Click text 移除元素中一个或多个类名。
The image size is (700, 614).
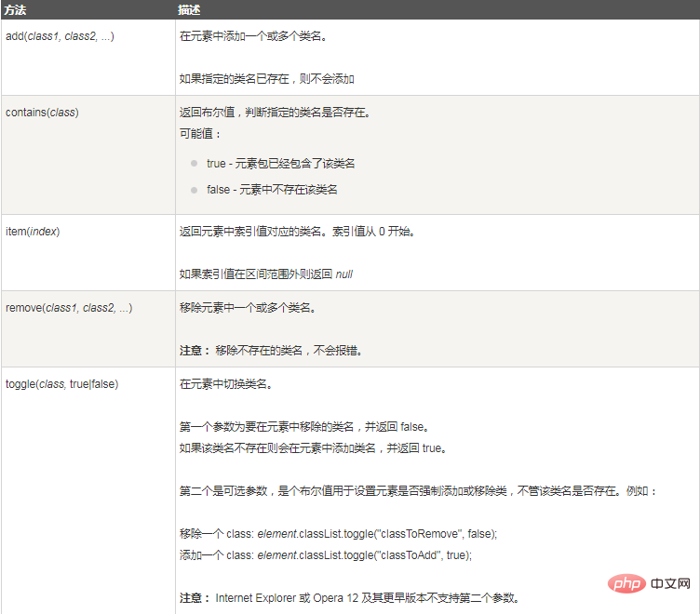(x=249, y=308)
